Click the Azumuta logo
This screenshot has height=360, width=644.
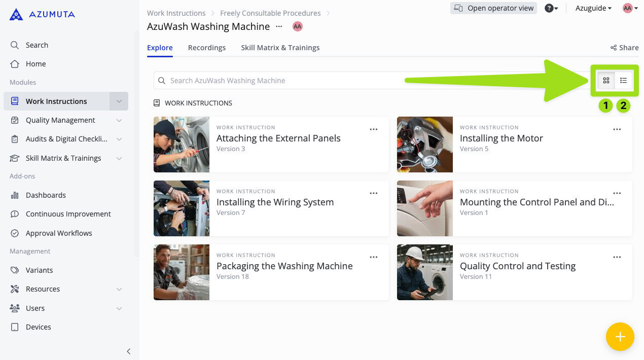[x=42, y=14]
